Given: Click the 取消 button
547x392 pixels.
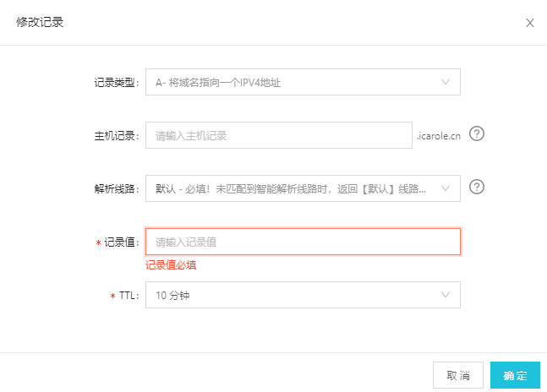Looking at the screenshot, I should tap(458, 375).
